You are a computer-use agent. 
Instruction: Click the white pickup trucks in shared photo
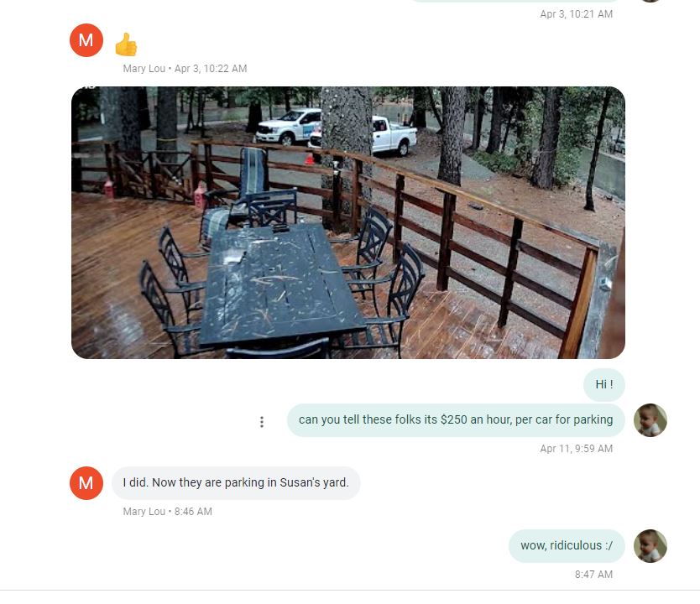pyautogui.click(x=337, y=130)
